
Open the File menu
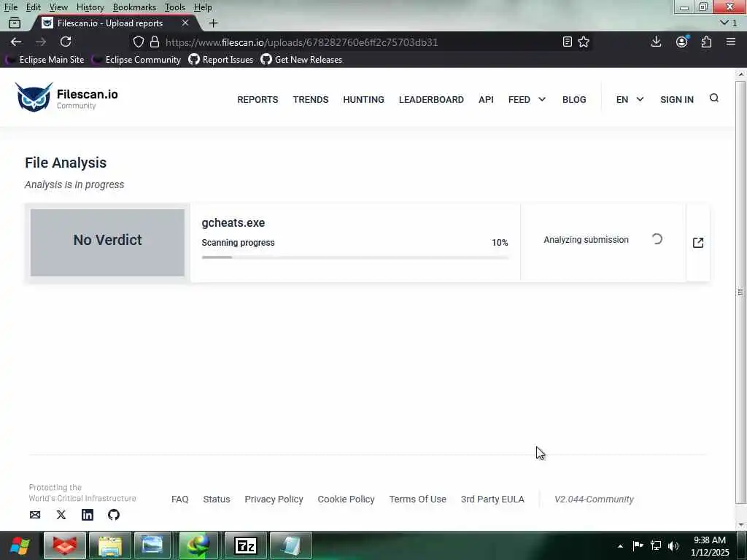point(10,7)
